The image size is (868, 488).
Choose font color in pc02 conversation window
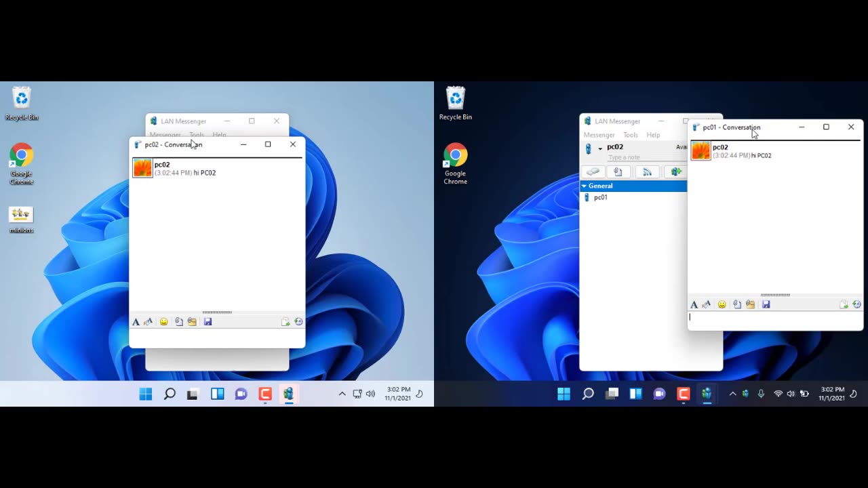click(x=149, y=322)
